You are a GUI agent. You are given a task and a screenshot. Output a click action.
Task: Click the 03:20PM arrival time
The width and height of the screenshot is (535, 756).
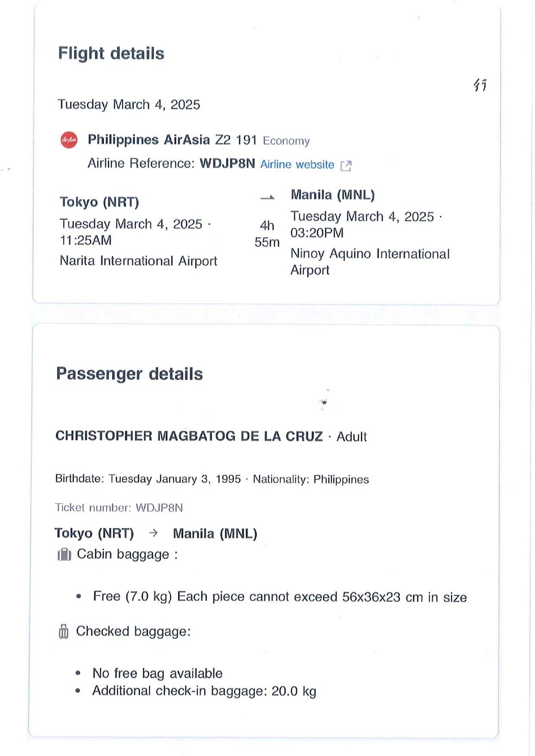point(317,233)
